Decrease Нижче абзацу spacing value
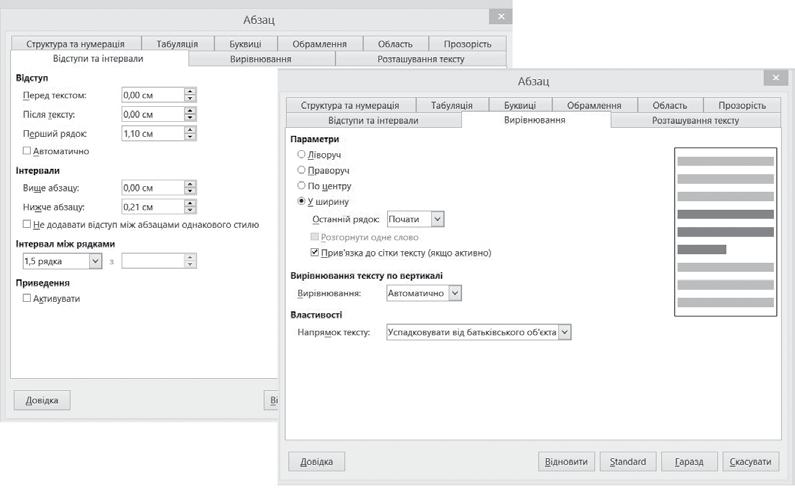795x497 pixels. [x=190, y=210]
